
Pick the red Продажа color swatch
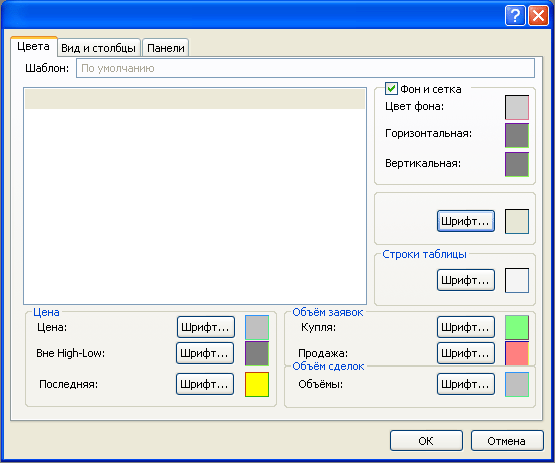pos(517,353)
